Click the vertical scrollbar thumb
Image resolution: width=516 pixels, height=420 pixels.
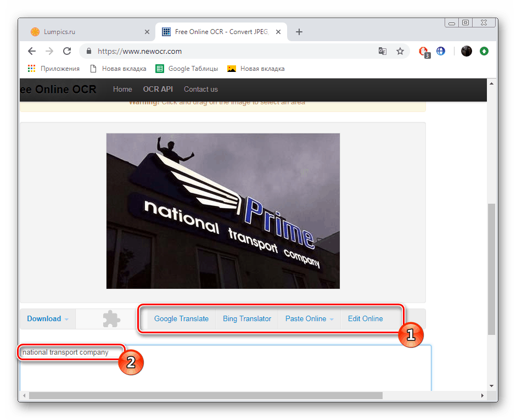[x=491, y=269]
